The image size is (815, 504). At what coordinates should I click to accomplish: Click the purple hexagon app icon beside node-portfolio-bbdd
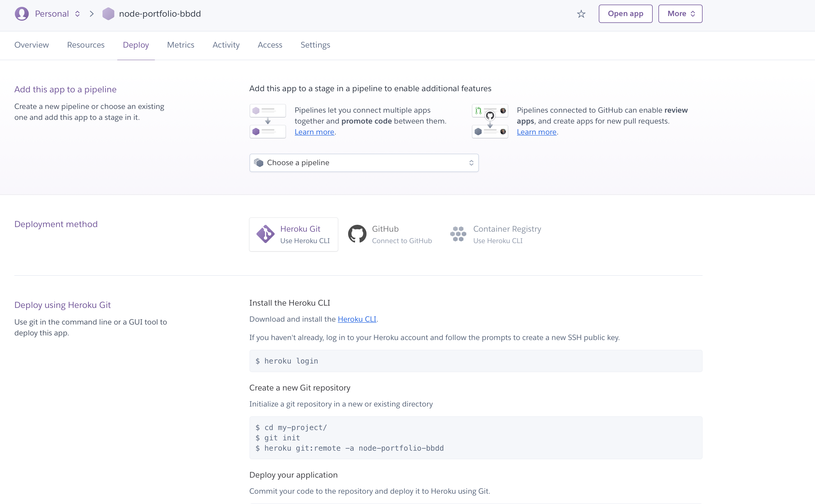tap(108, 14)
